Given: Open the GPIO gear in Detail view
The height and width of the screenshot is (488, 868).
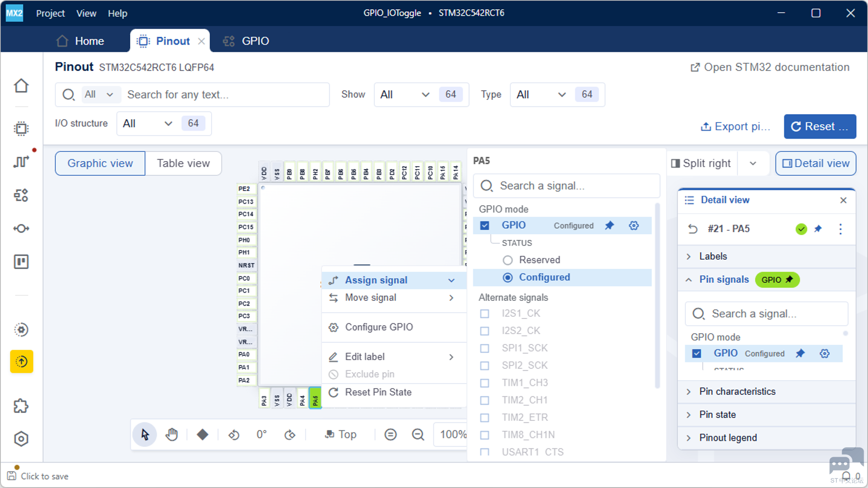Looking at the screenshot, I should [x=825, y=353].
